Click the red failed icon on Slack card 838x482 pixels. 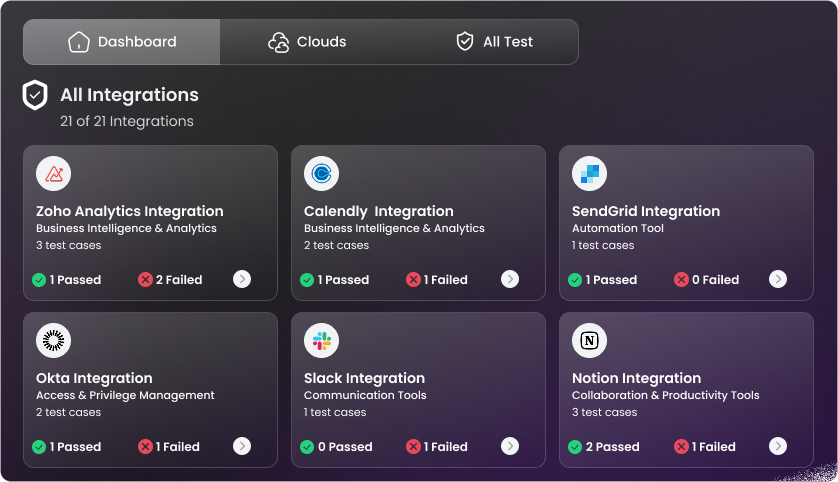click(413, 447)
